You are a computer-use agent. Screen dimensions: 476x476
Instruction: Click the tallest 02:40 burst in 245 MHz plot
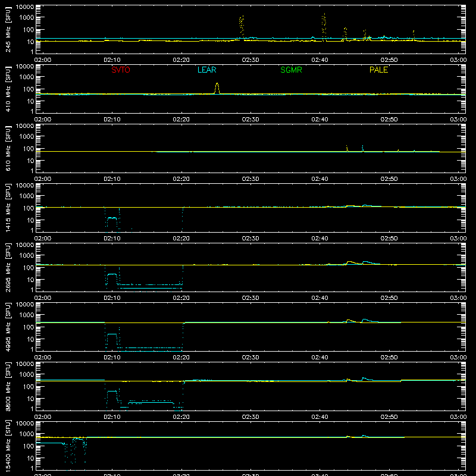(x=324, y=26)
